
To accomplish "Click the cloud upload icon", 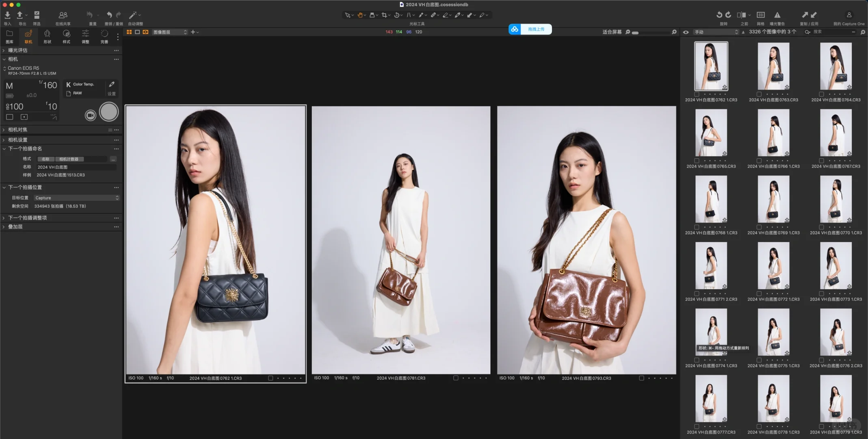I will [x=515, y=29].
